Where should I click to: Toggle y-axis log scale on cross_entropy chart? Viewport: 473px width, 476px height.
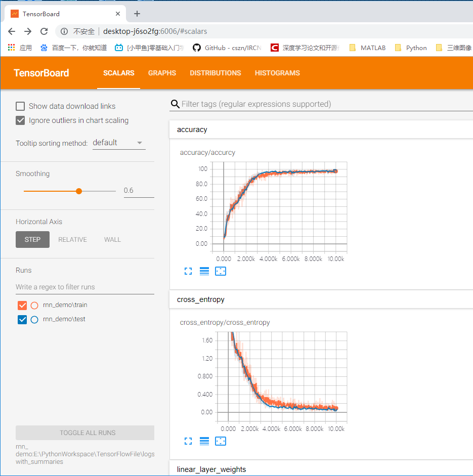click(204, 441)
